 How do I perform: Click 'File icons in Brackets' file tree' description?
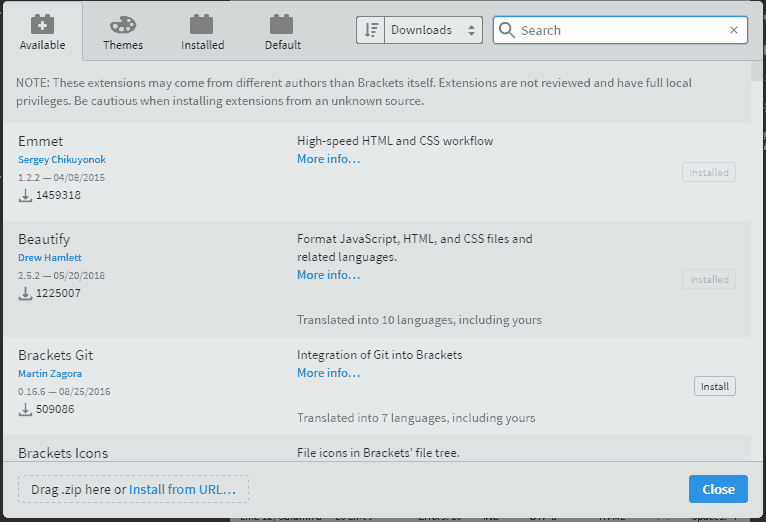click(378, 453)
